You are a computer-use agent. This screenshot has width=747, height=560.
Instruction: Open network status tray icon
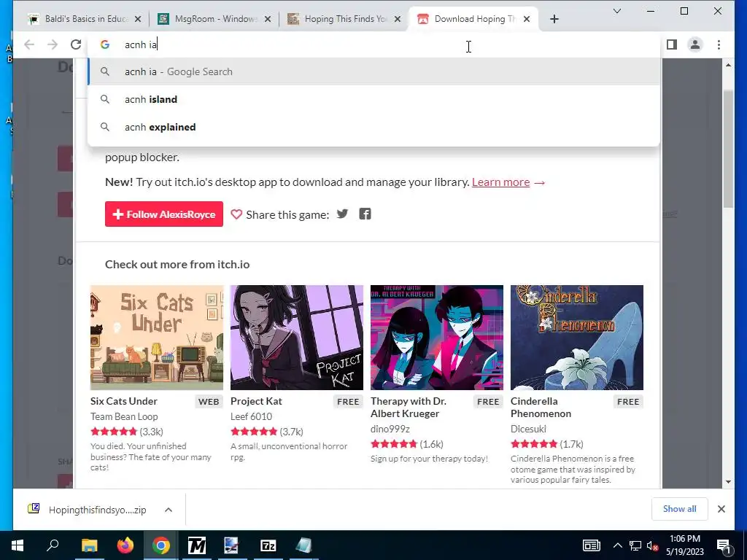point(635,545)
